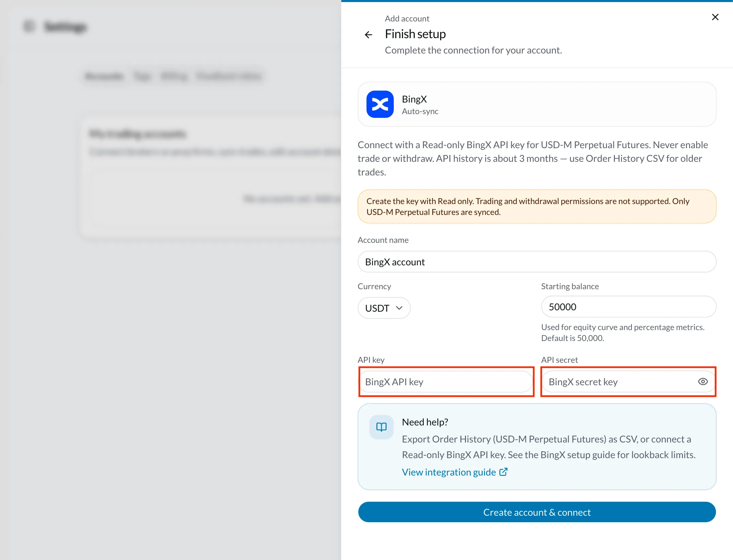Focus the BingX API key field
The height and width of the screenshot is (560, 733).
(446, 382)
